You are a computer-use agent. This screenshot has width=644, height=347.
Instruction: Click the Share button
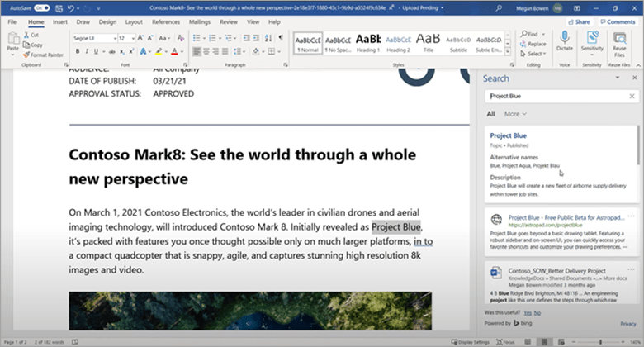[580, 22]
